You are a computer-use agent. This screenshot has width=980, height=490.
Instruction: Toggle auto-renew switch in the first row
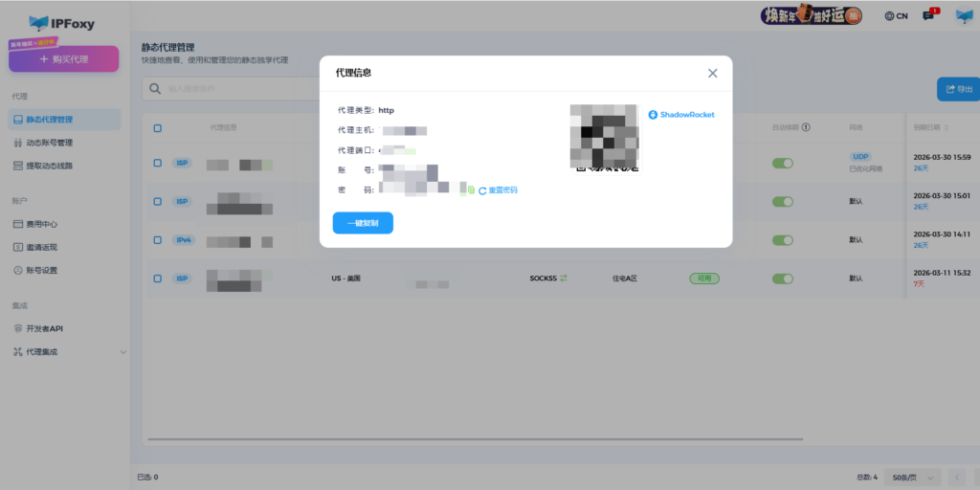[x=784, y=163]
